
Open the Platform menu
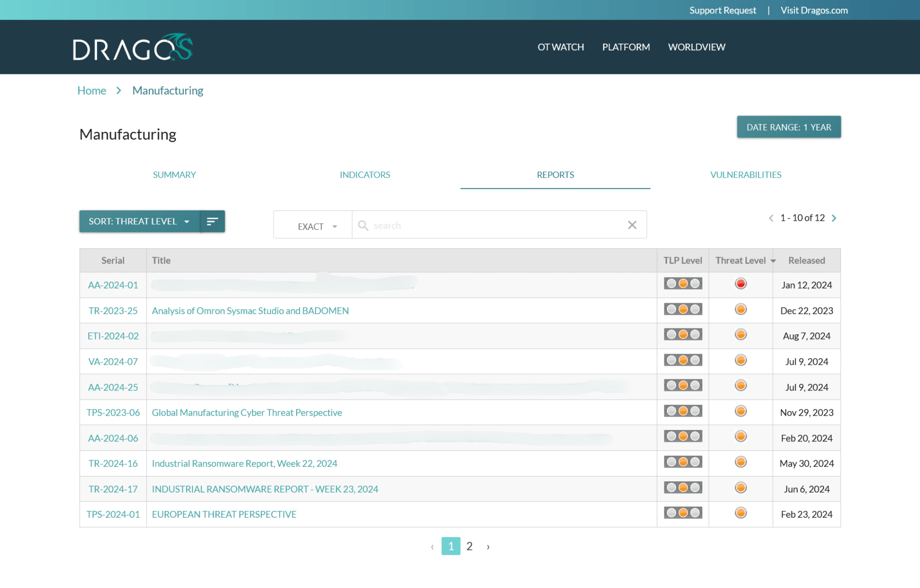click(626, 47)
